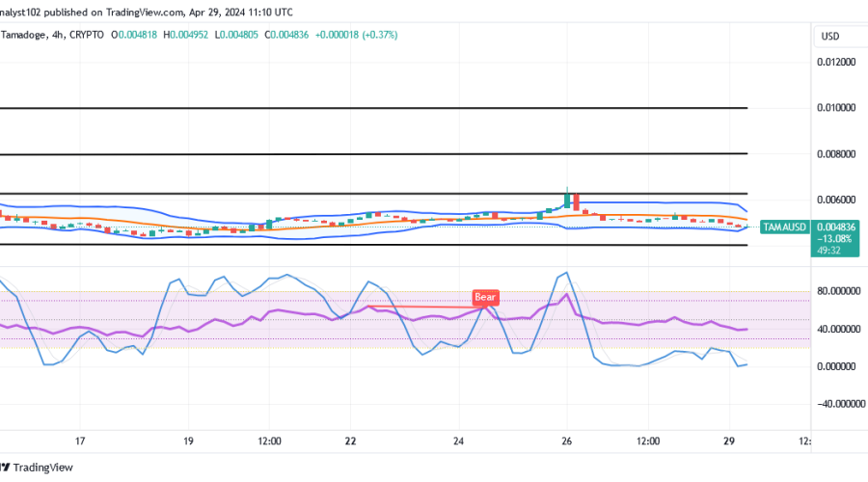Click the 40.000000 indicator axis label
This screenshot has width=868, height=482.
pyautogui.click(x=839, y=330)
